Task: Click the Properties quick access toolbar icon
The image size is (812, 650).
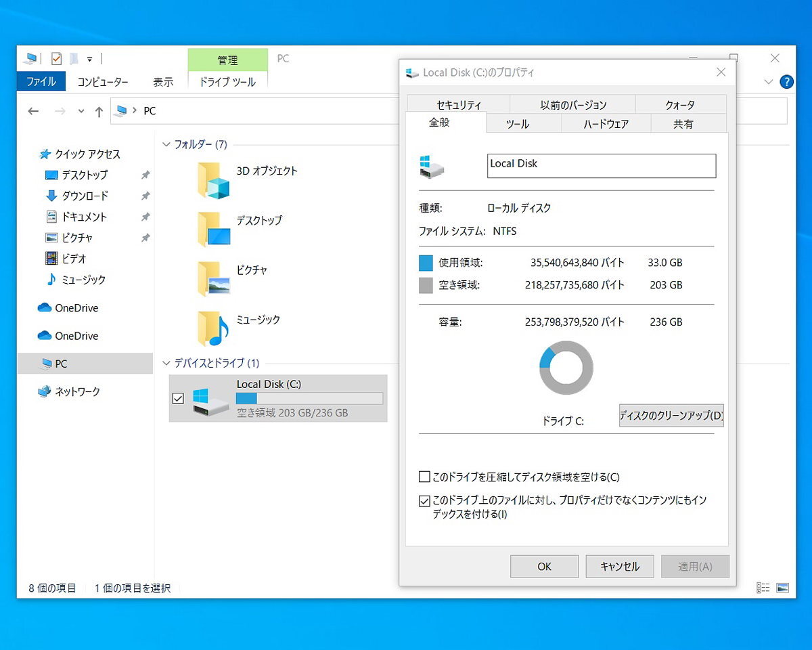Action: click(x=56, y=59)
